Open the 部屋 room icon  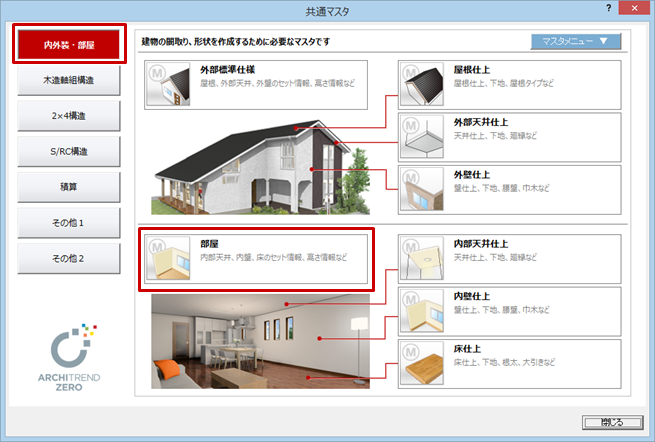pyautogui.click(x=168, y=258)
